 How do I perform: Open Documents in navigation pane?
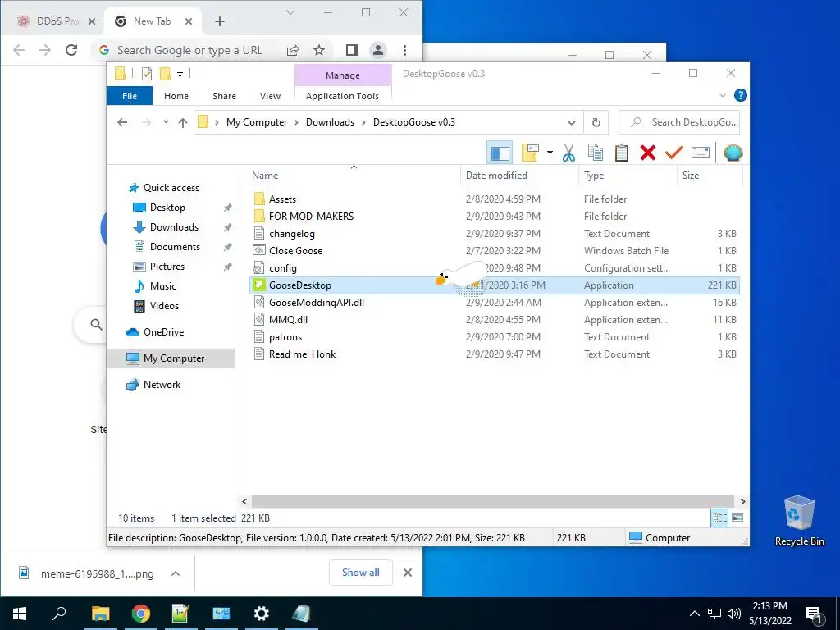175,247
